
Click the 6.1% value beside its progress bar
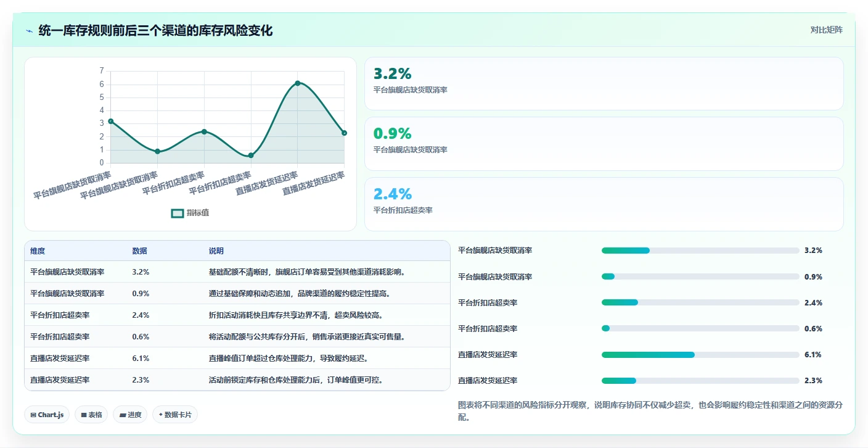click(813, 355)
